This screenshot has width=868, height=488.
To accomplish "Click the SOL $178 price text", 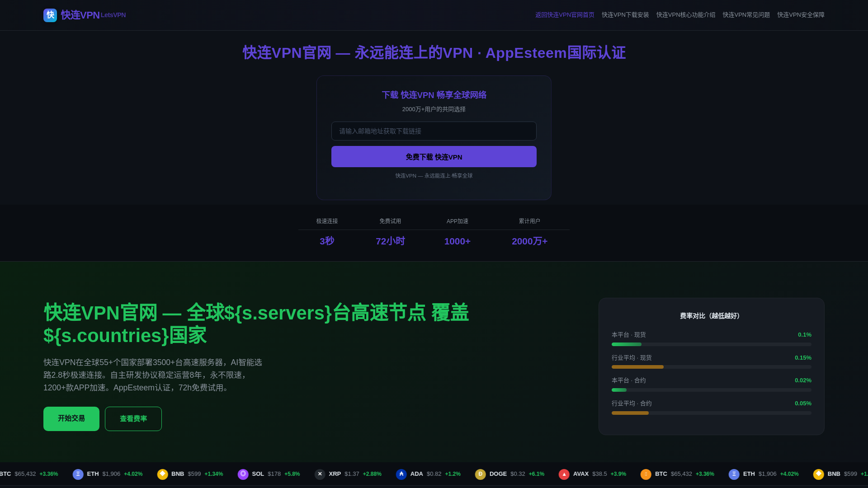I will coord(274,474).
